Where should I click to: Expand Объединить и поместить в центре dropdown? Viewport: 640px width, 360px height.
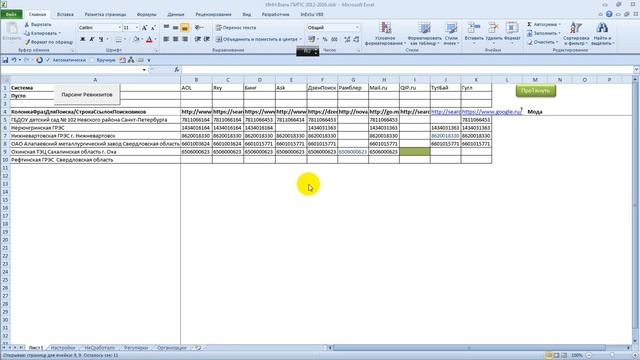point(300,39)
